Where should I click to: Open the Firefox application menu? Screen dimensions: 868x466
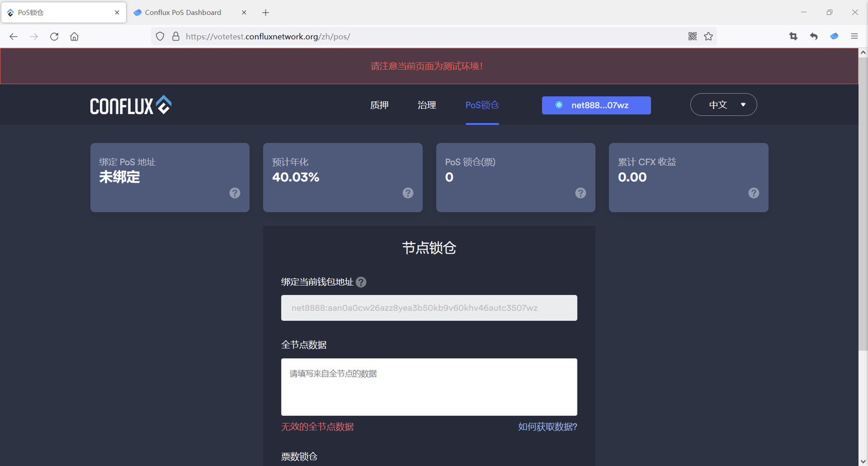(x=854, y=36)
